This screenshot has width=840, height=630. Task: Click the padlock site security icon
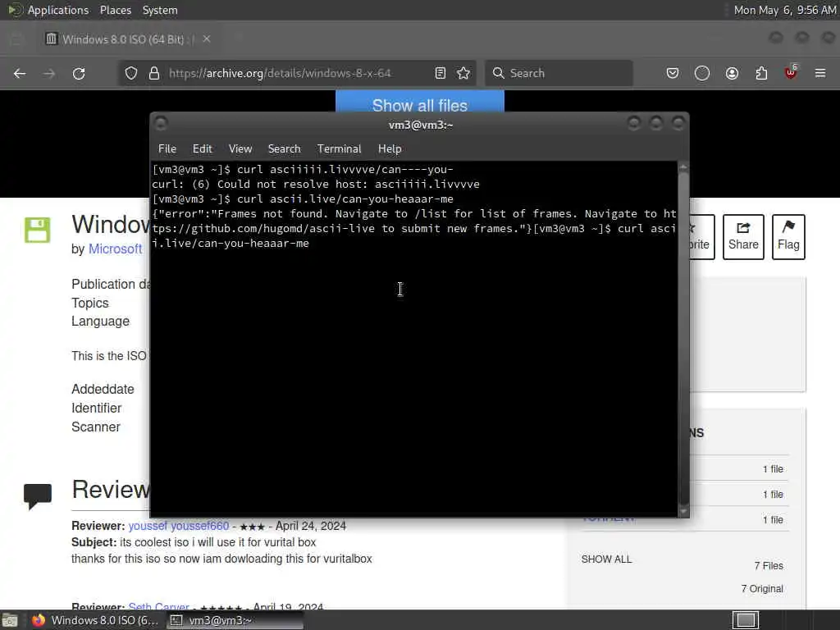pos(154,73)
